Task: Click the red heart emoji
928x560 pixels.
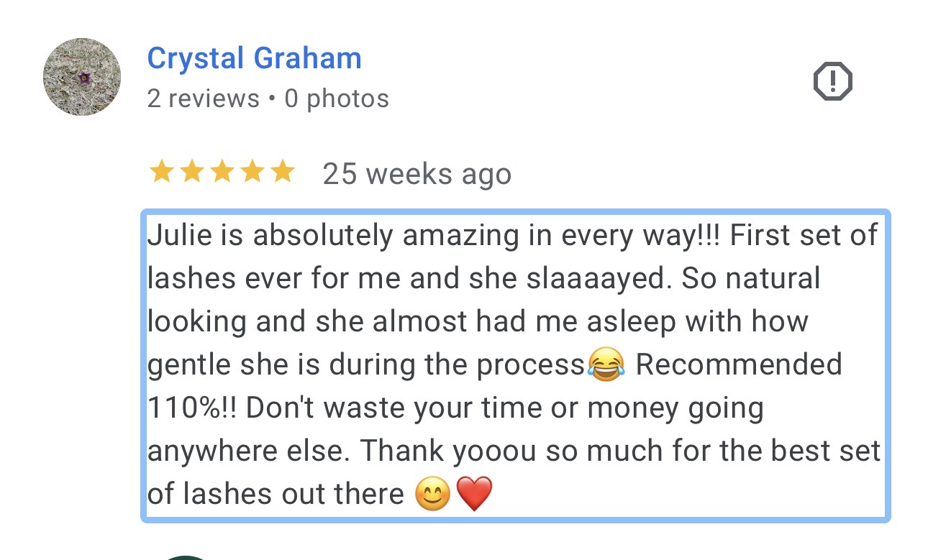Action: tap(474, 495)
